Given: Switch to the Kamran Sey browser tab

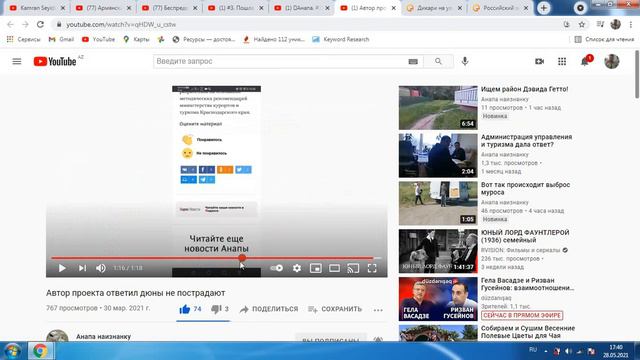Looking at the screenshot, I should [37, 8].
